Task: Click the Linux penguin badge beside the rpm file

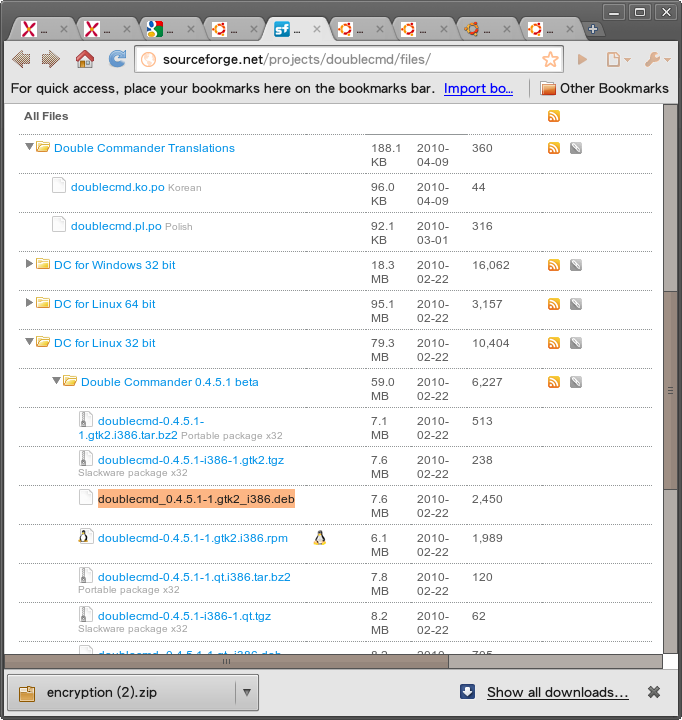Action: click(x=320, y=538)
